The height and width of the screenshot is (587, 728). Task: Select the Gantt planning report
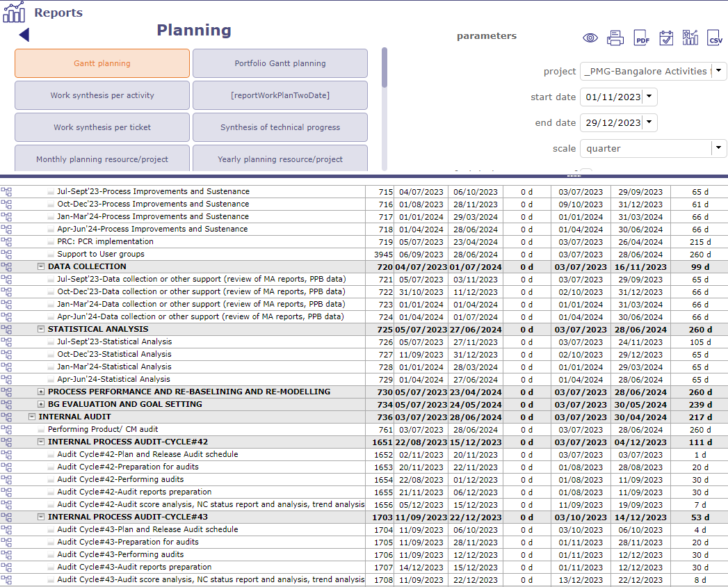click(102, 63)
